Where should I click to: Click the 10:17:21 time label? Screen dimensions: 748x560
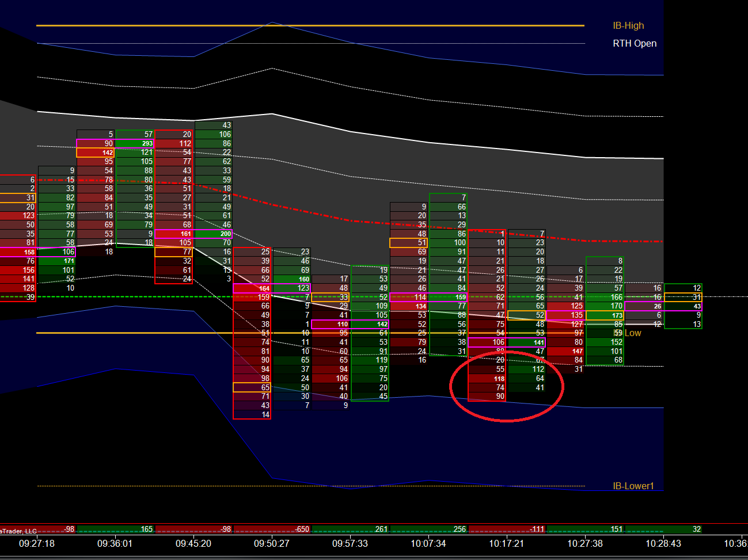pos(507,543)
